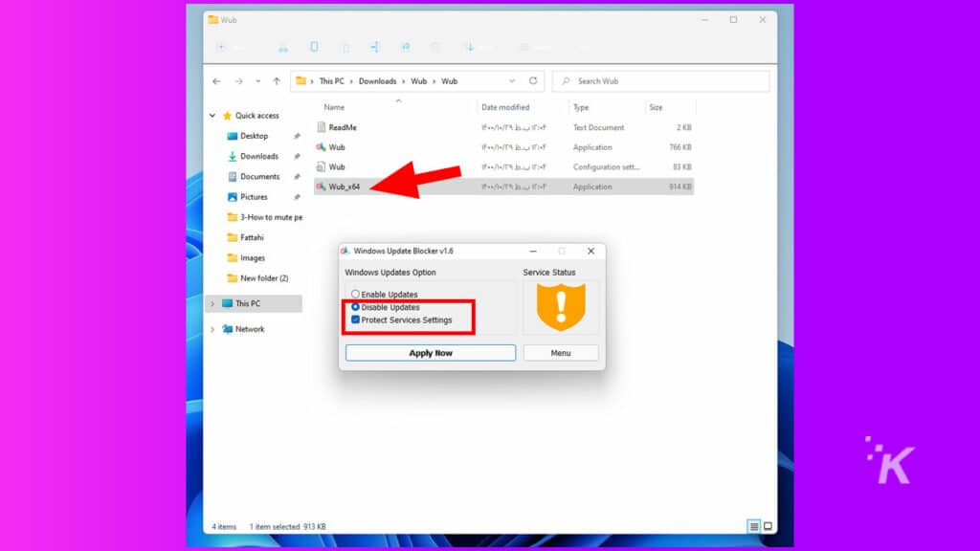Sort files by the Type column
The image size is (980, 551).
coord(581,107)
